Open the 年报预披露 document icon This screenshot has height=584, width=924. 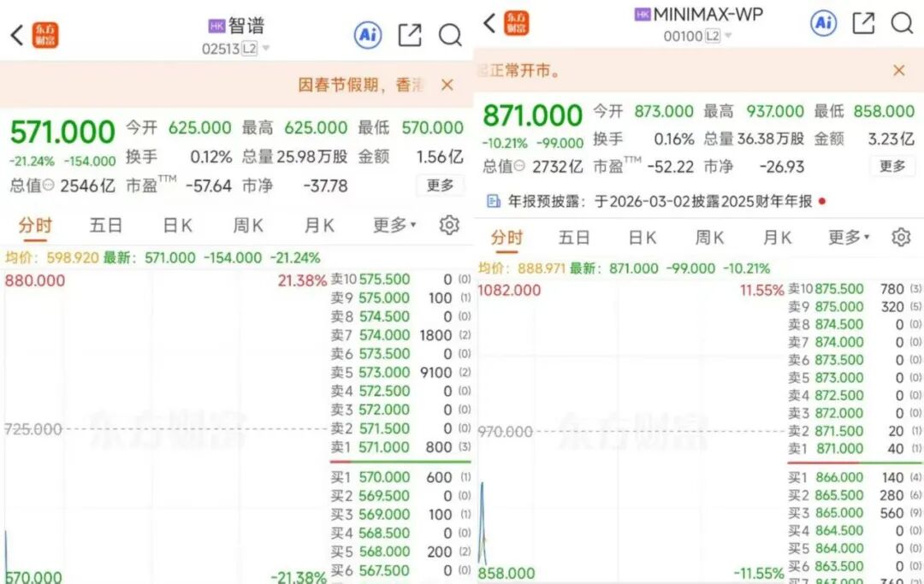(x=494, y=201)
